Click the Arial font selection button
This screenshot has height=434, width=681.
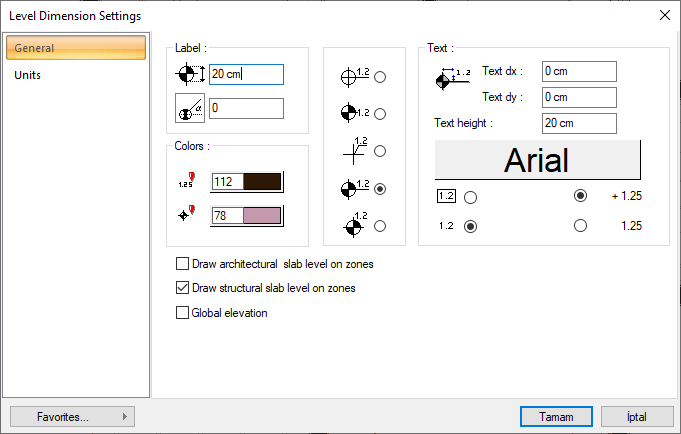pyautogui.click(x=537, y=160)
